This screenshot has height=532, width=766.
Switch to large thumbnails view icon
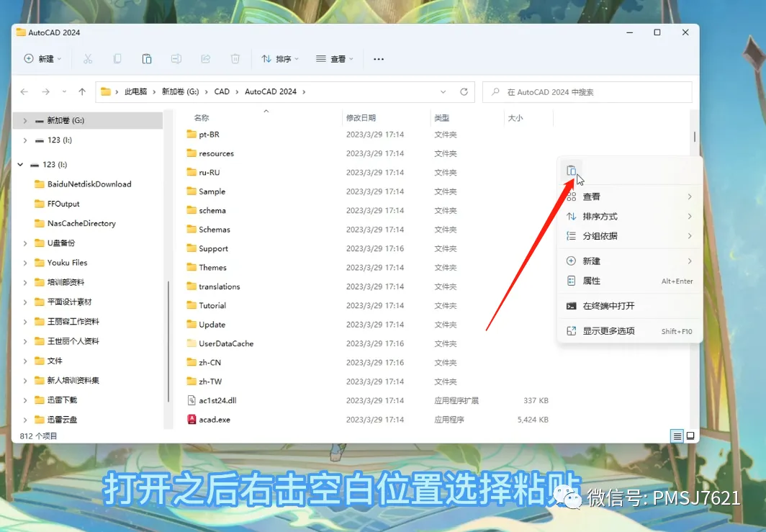point(690,436)
